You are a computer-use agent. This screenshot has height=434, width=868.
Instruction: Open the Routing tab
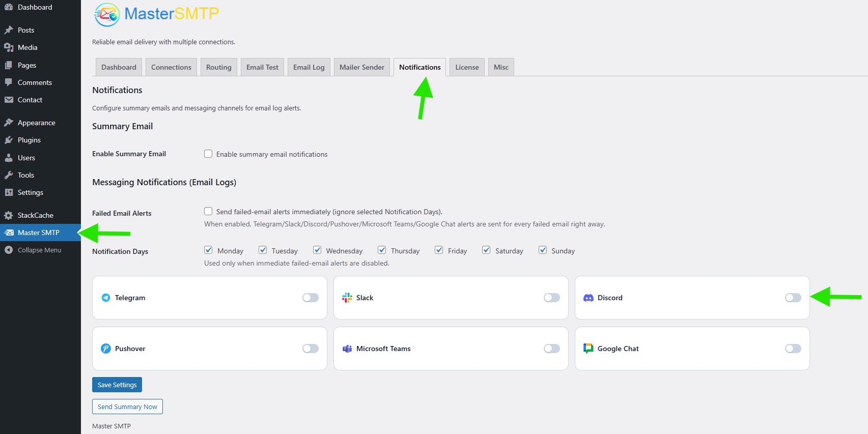(218, 67)
